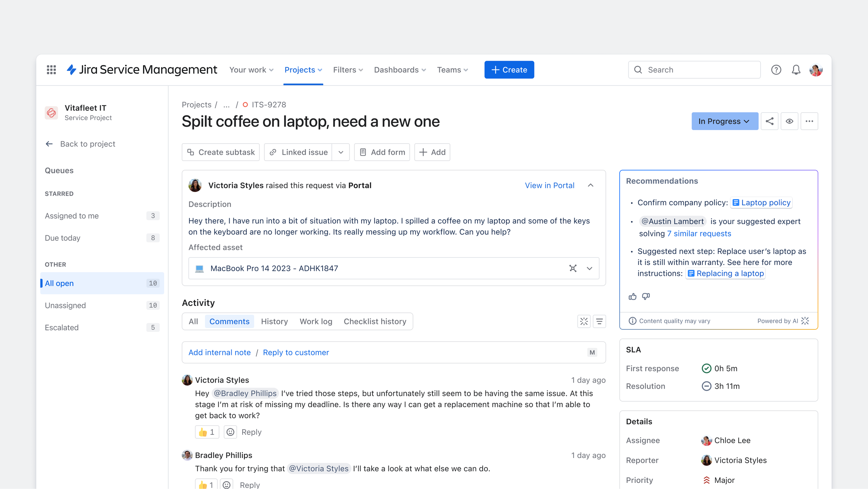This screenshot has height=489, width=868.
Task: Collapse the request description panel
Action: click(591, 185)
